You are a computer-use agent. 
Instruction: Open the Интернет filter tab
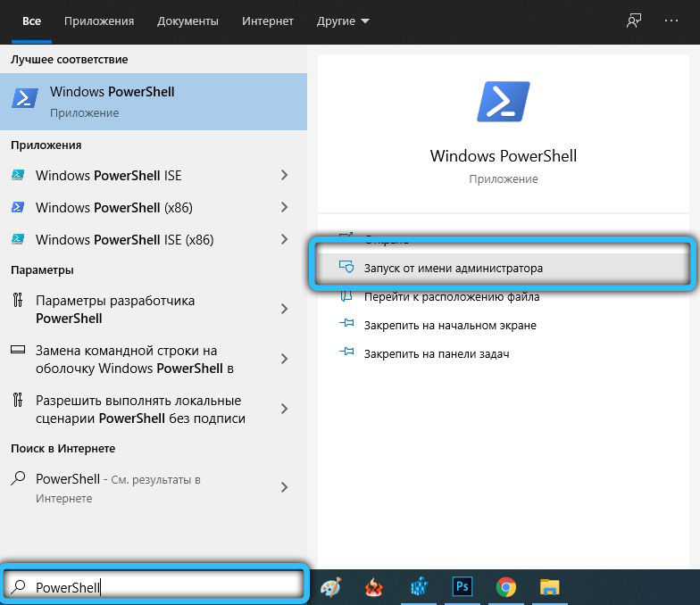pos(268,21)
